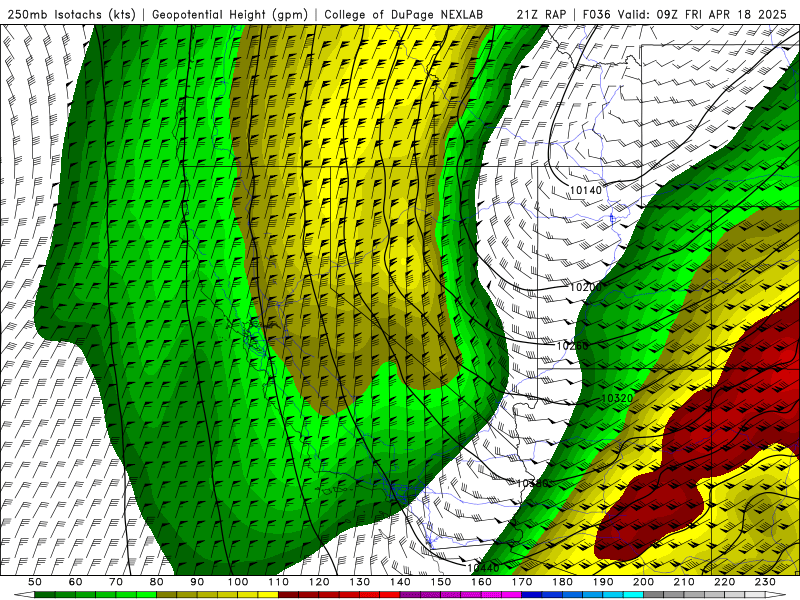Click the 10440 height contour label

click(x=483, y=567)
